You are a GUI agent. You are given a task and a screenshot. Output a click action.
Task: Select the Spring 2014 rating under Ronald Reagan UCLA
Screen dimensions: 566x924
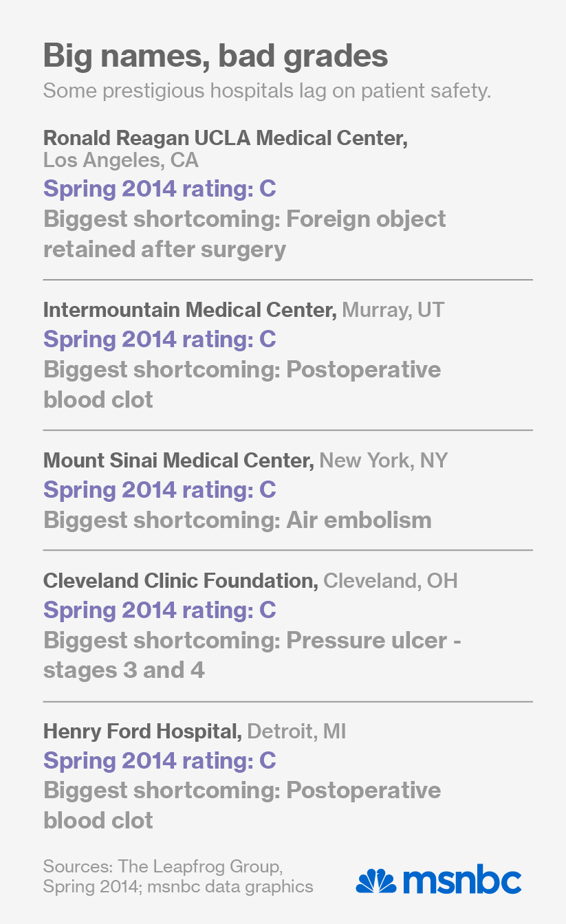tap(160, 188)
